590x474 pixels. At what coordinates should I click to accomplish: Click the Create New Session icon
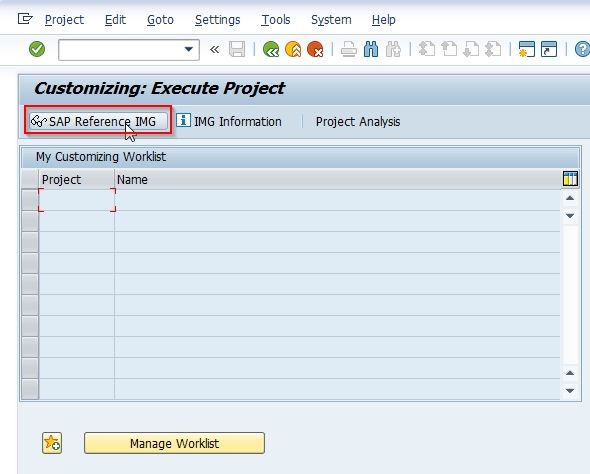pos(527,49)
